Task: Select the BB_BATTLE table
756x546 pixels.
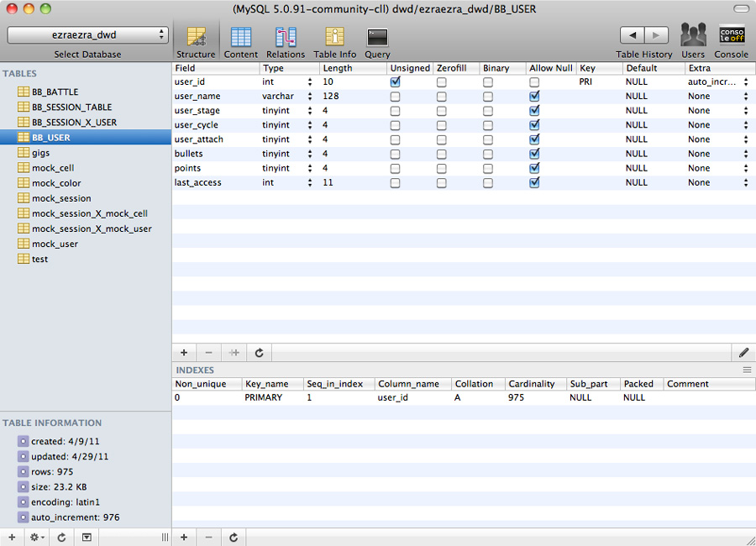Action: (x=55, y=92)
